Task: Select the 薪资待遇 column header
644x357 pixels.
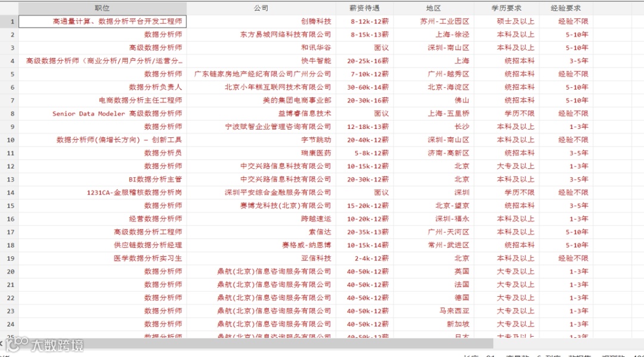Action: [365, 8]
